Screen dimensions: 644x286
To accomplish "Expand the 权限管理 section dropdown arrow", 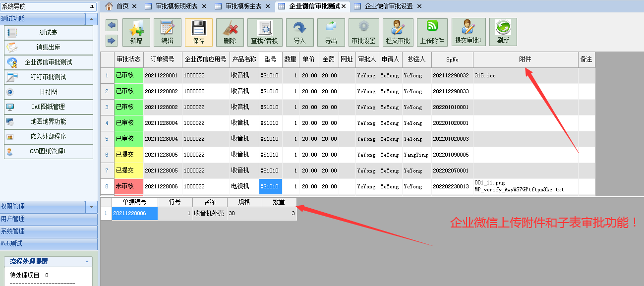I will point(91,207).
